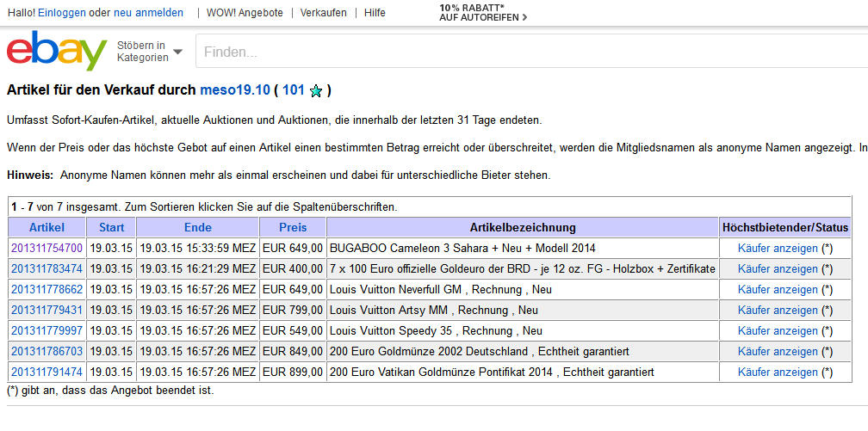Show buyer for Louis Vuitton Speedy 35 row

(x=778, y=331)
